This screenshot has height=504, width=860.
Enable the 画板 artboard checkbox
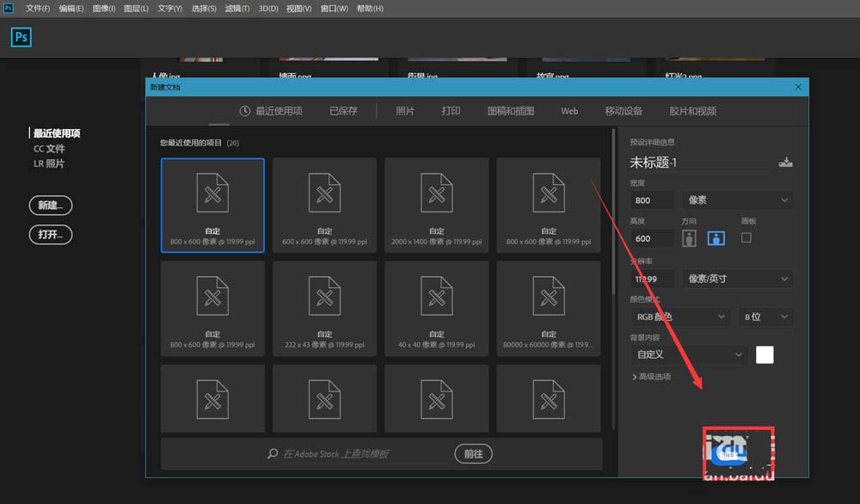click(x=746, y=237)
